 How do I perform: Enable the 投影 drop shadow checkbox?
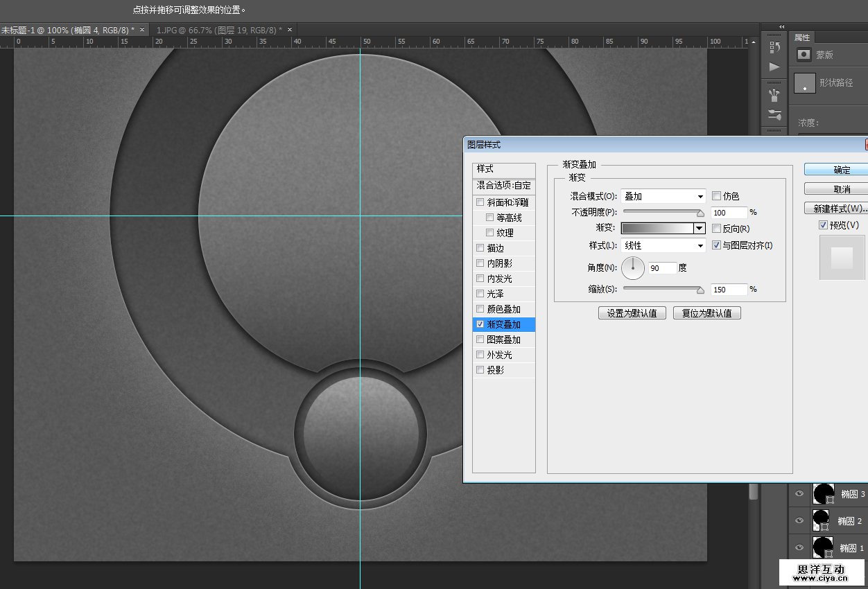480,370
